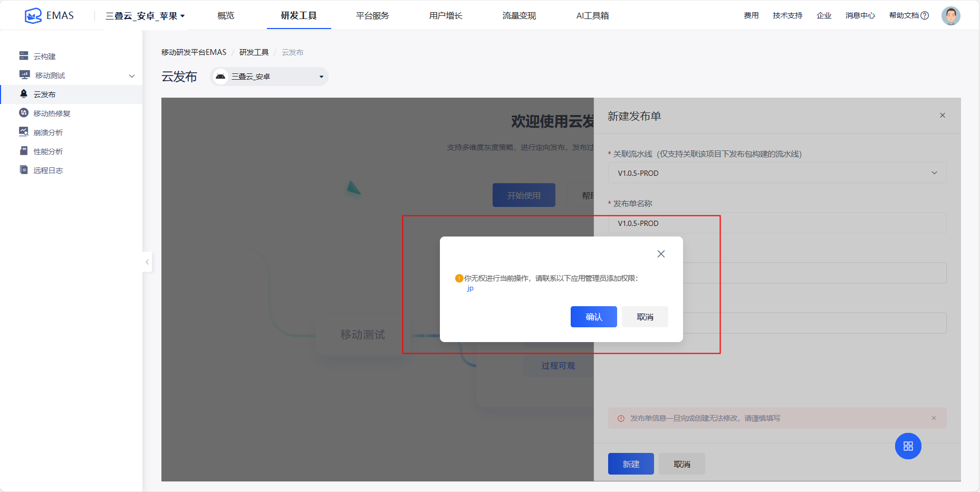The height and width of the screenshot is (492, 980).
Task: Expand the 移动测试 sidebar submenu
Action: 132,75
